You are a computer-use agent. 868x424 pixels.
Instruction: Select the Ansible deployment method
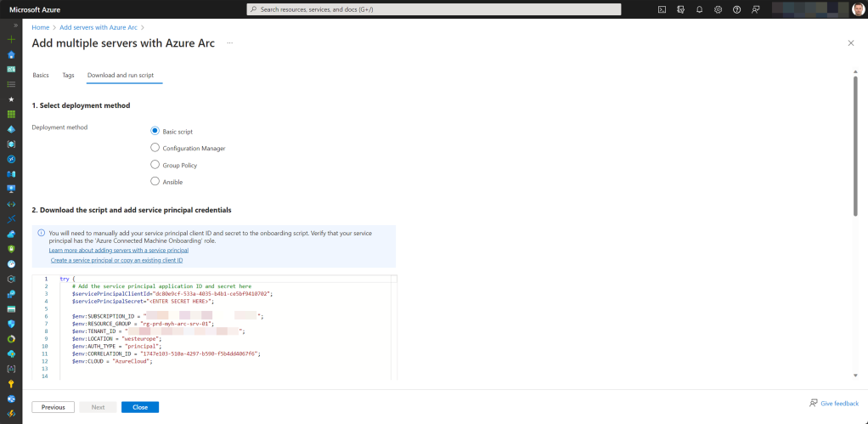click(x=155, y=182)
